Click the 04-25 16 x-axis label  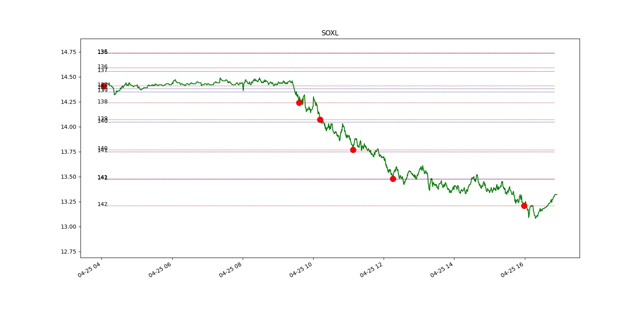click(x=512, y=269)
